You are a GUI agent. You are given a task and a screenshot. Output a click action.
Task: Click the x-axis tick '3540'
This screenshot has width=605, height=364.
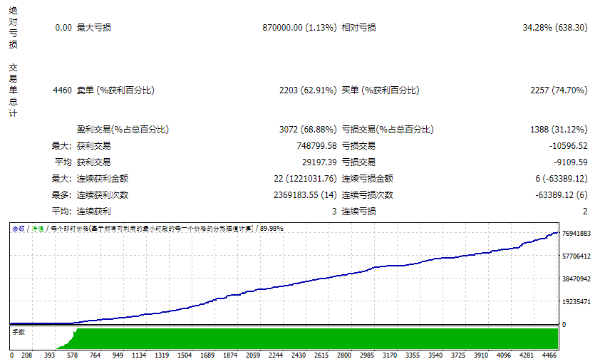point(435,355)
